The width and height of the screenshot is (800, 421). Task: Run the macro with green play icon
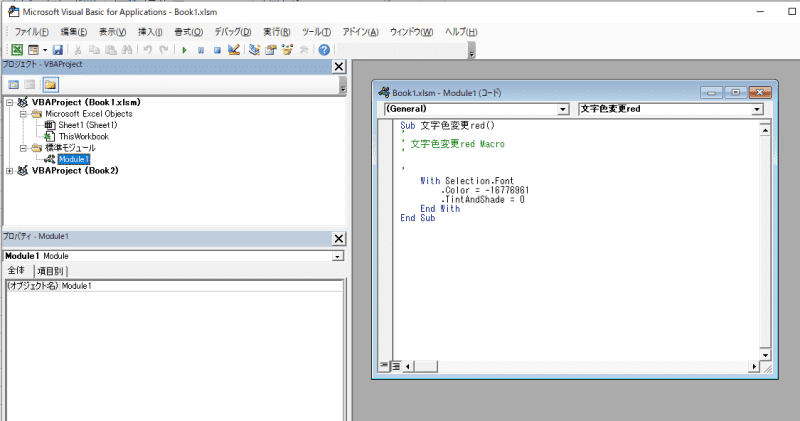coord(184,49)
